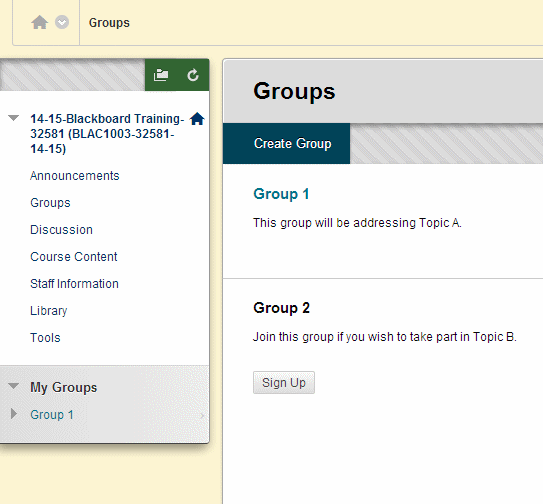
Task: Open Group 1 link in My Groups panel
Action: 52,415
